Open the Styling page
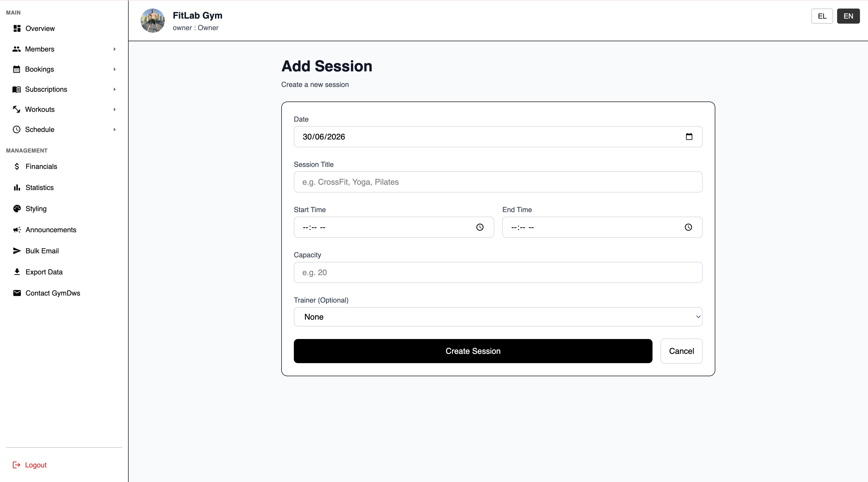 pos(36,209)
